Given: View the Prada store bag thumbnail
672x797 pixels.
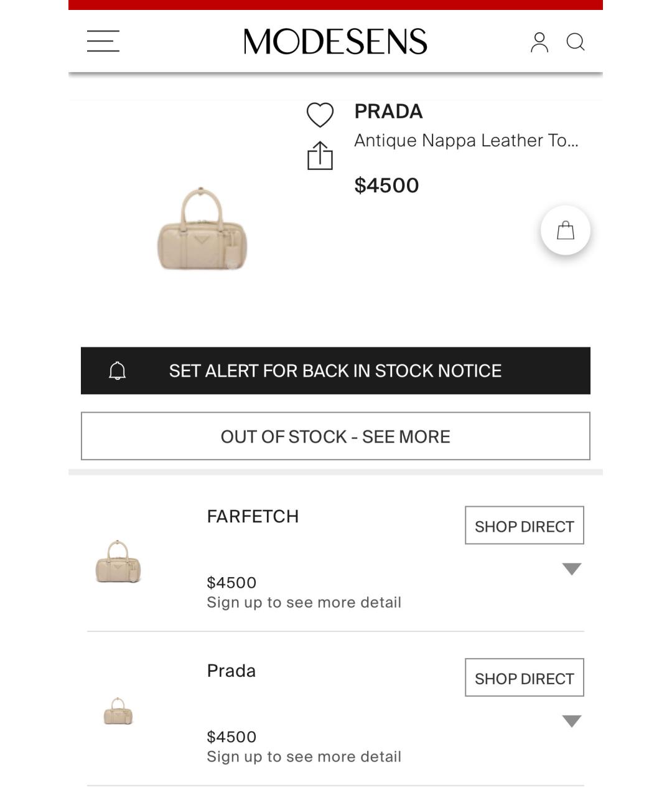Looking at the screenshot, I should (118, 711).
